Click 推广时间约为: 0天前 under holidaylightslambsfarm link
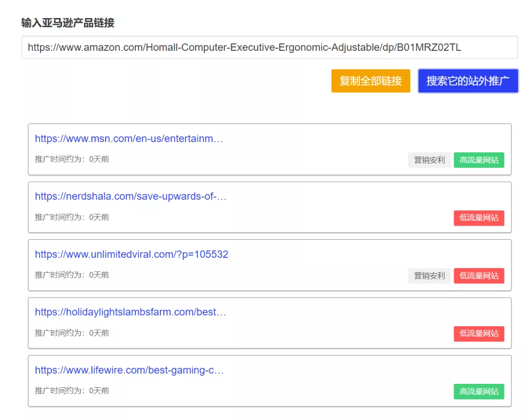Image resolution: width=528 pixels, height=420 pixels. pyautogui.click(x=72, y=333)
